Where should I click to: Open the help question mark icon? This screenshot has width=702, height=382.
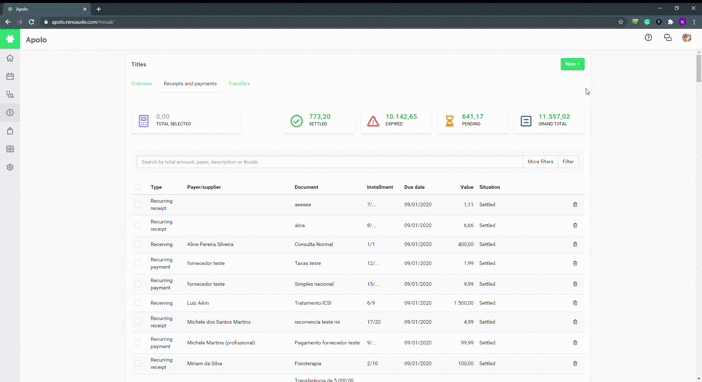tap(648, 38)
